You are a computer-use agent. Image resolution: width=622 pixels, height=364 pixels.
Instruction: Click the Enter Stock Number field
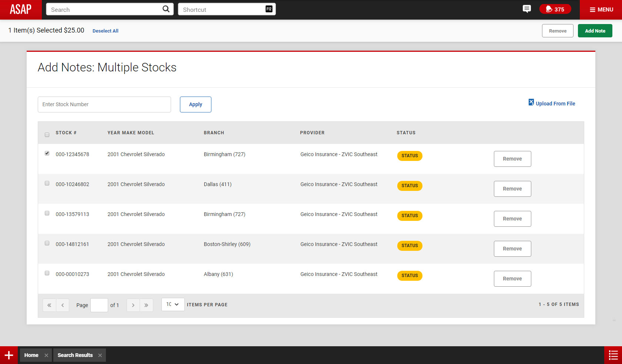tap(104, 104)
